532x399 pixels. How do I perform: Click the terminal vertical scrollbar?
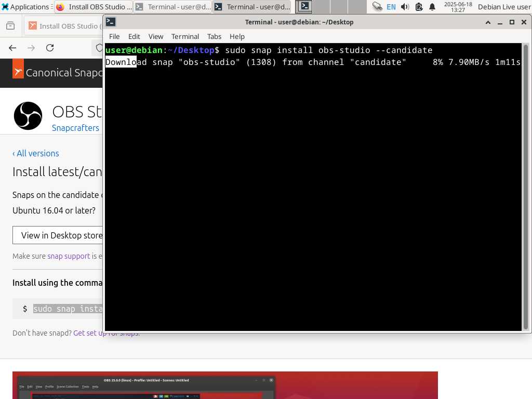(526, 187)
